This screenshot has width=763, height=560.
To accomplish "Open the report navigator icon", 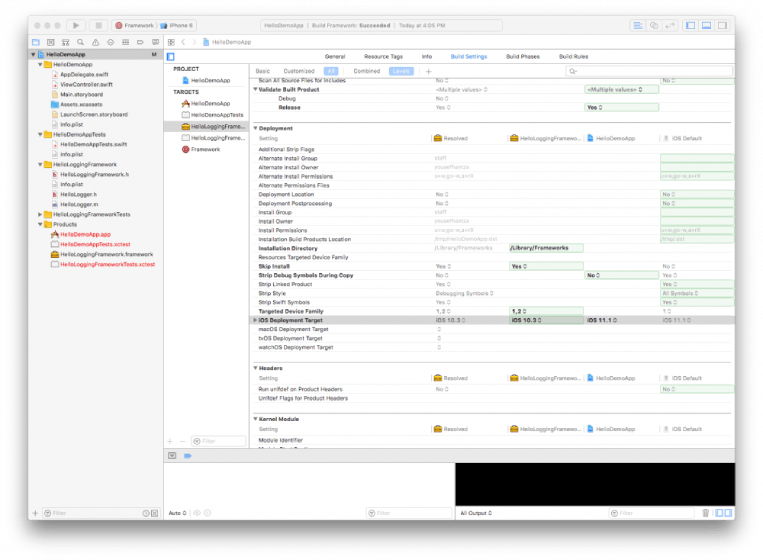I will [155, 42].
